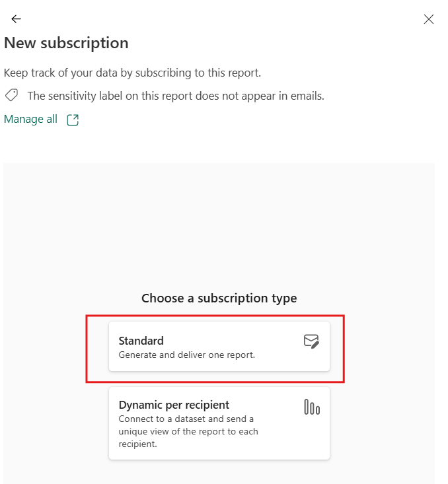The image size is (448, 484).
Task: Click the sensitivity label tag icon
Action: [x=11, y=96]
